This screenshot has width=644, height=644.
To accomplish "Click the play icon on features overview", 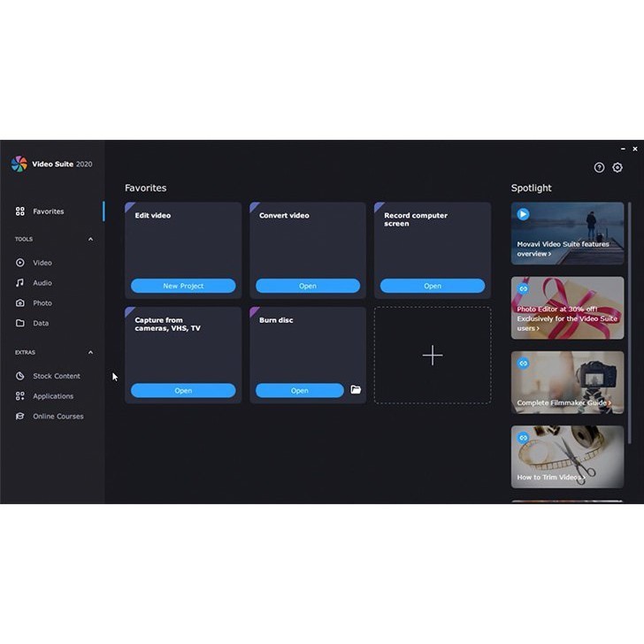I will (523, 214).
